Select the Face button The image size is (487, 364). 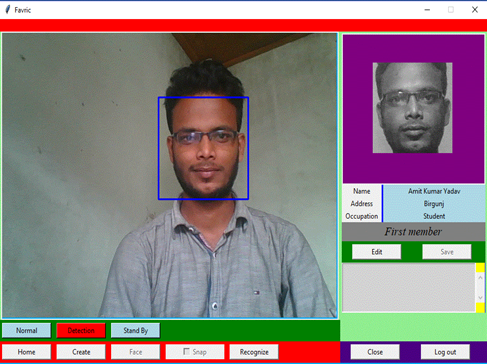coord(135,352)
